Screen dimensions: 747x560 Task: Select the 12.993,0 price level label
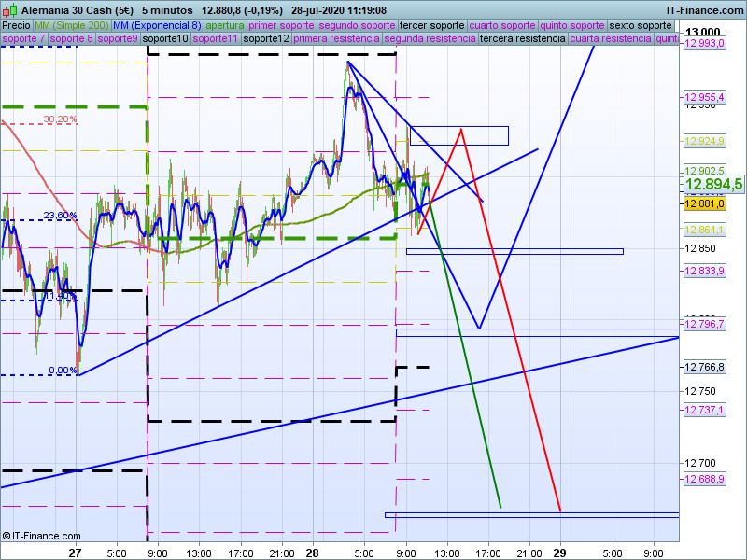[705, 43]
